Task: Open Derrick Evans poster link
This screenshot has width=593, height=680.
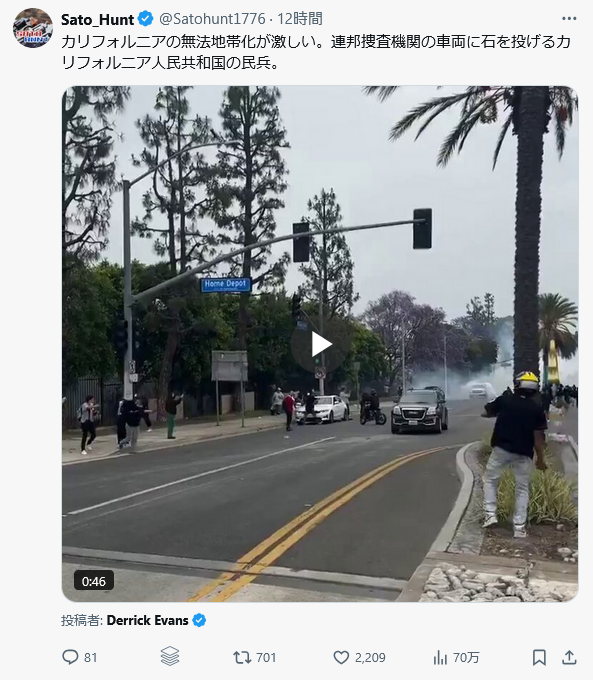Action: (x=147, y=621)
